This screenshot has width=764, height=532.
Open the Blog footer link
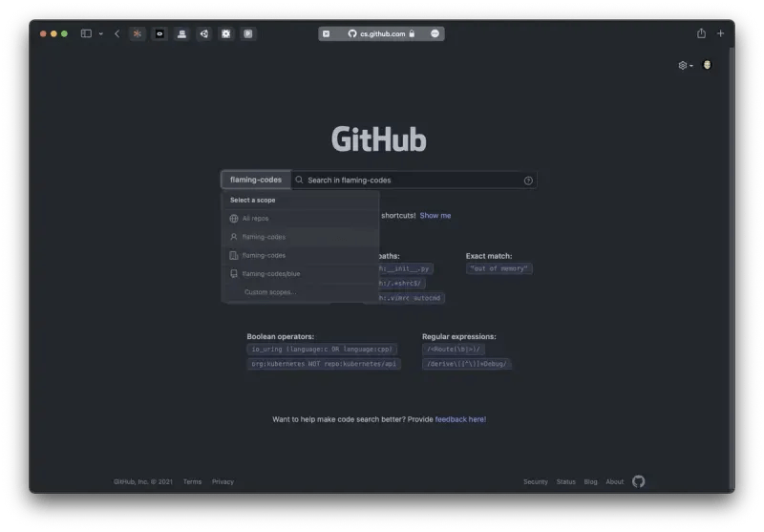click(590, 481)
